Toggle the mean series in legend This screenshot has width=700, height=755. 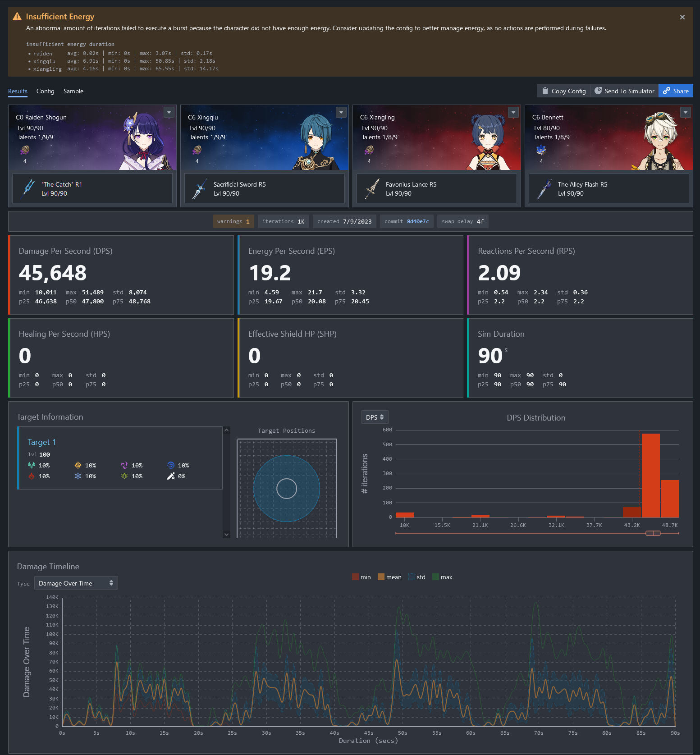coord(389,577)
